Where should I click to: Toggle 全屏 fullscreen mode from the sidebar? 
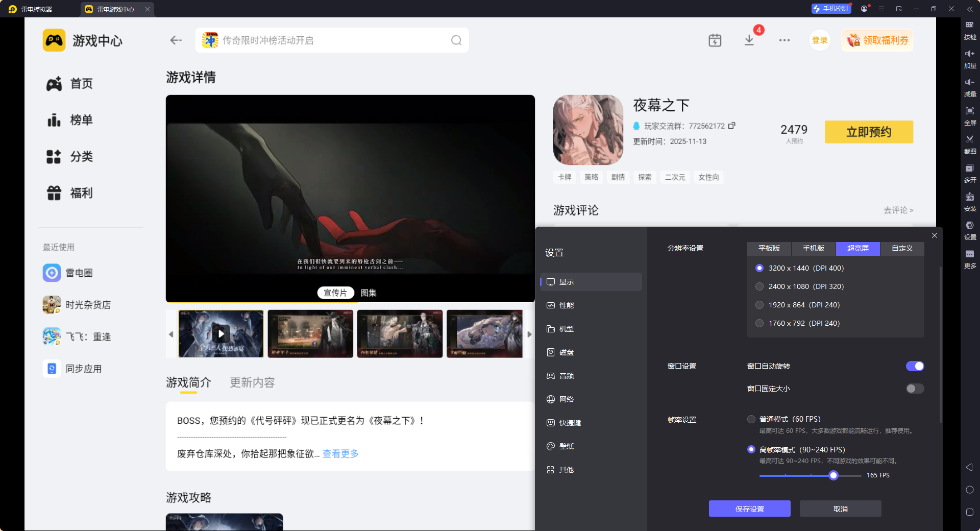[x=970, y=116]
